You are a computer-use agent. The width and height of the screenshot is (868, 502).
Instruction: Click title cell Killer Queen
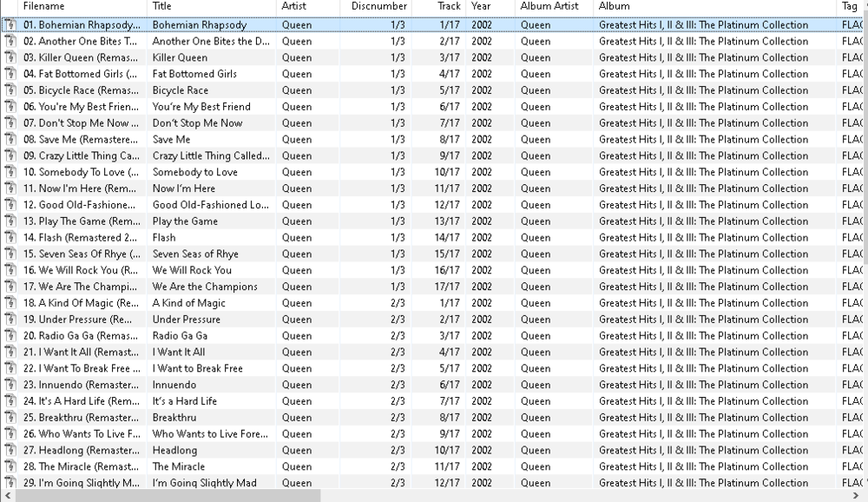click(180, 57)
